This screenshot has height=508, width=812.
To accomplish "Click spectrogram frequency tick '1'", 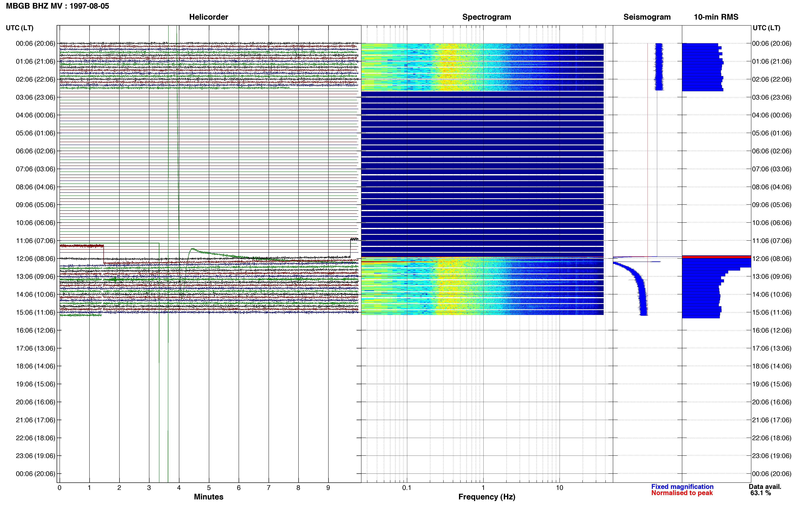I will point(483,488).
